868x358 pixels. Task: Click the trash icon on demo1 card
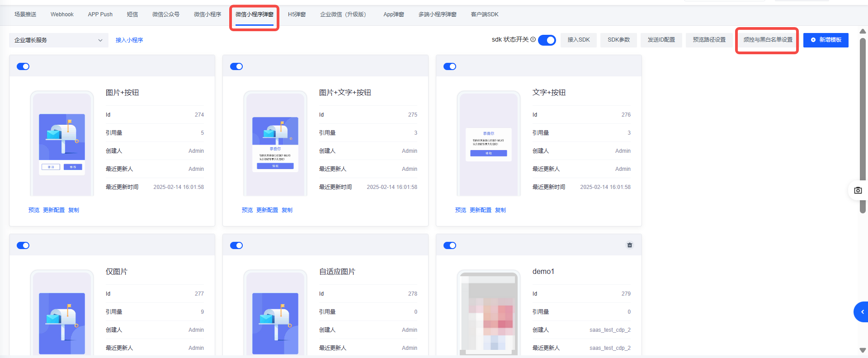point(629,245)
